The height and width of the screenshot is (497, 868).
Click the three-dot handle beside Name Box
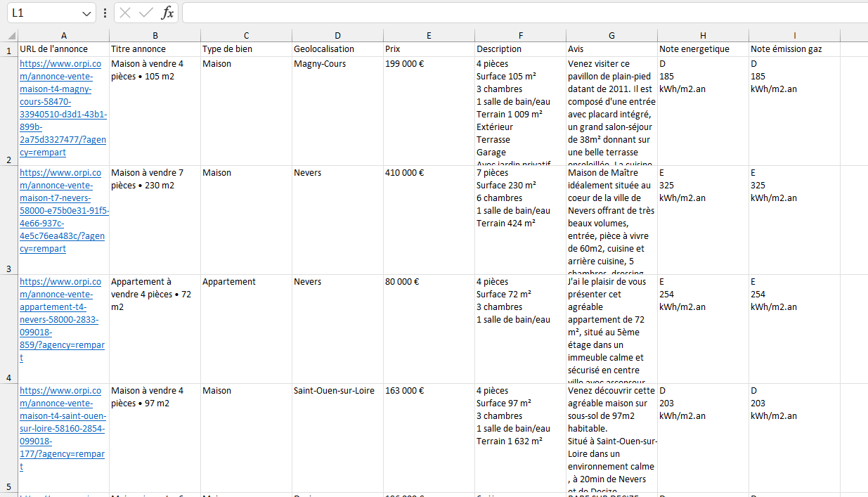[x=105, y=13]
